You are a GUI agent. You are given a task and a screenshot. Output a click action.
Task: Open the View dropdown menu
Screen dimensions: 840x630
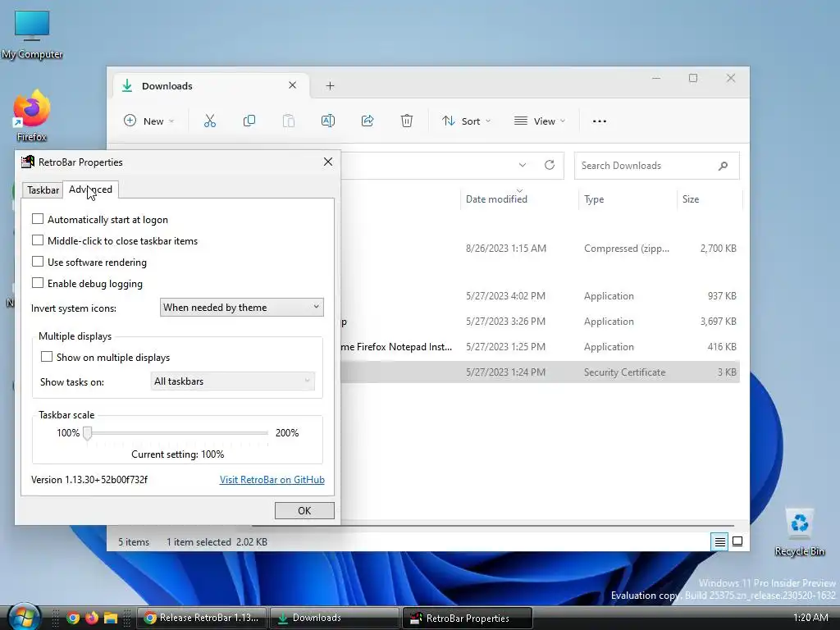pos(540,121)
